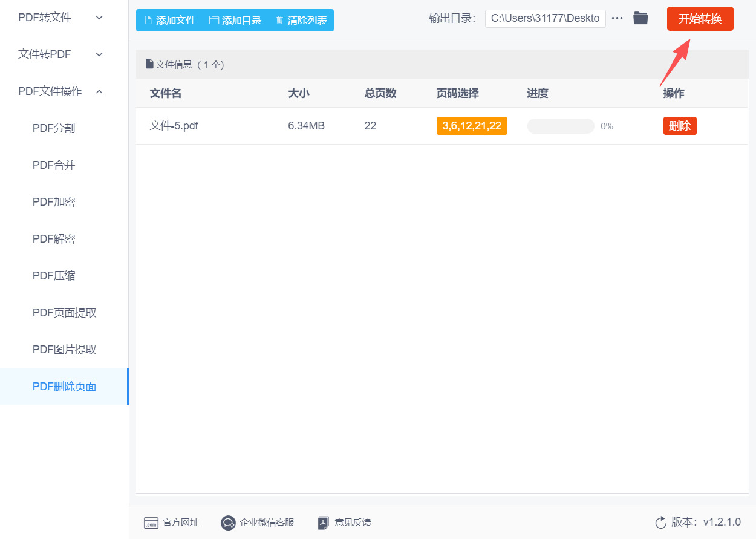Edit page selection 3,6,12,21,22 for 文件-5.pdf
Image resolution: width=756 pixels, height=539 pixels.
[x=472, y=125]
